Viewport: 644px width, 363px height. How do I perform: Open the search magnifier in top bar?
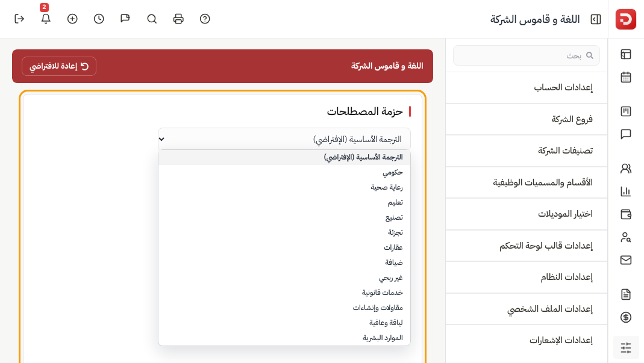[x=152, y=19]
